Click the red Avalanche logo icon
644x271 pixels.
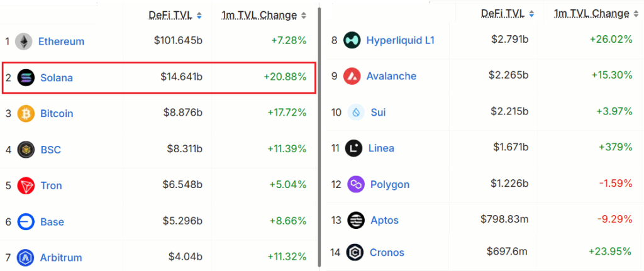352,76
